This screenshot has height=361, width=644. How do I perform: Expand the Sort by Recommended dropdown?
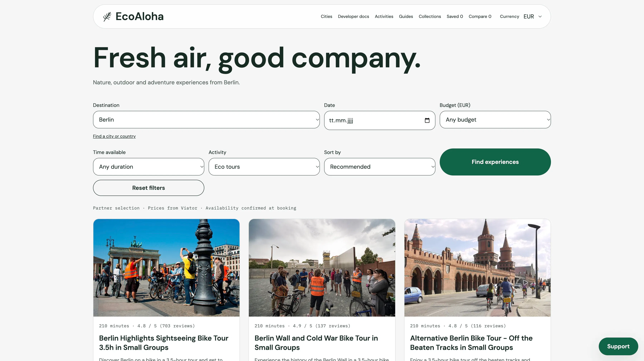coord(379,167)
